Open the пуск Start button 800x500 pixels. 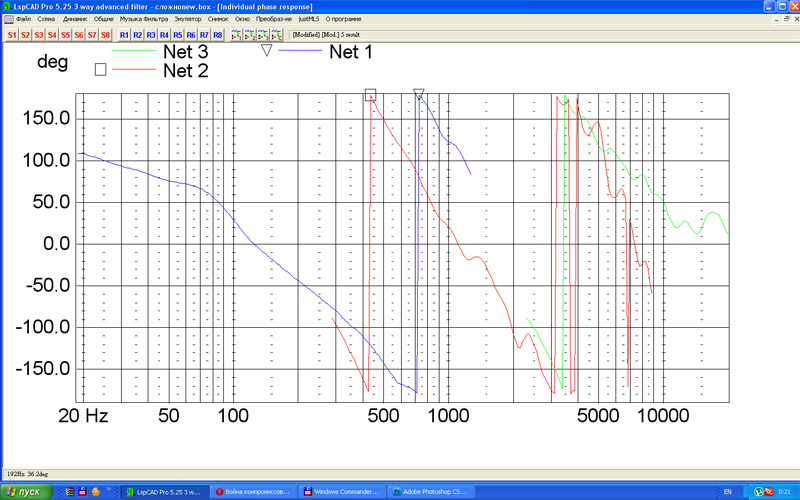tap(26, 492)
